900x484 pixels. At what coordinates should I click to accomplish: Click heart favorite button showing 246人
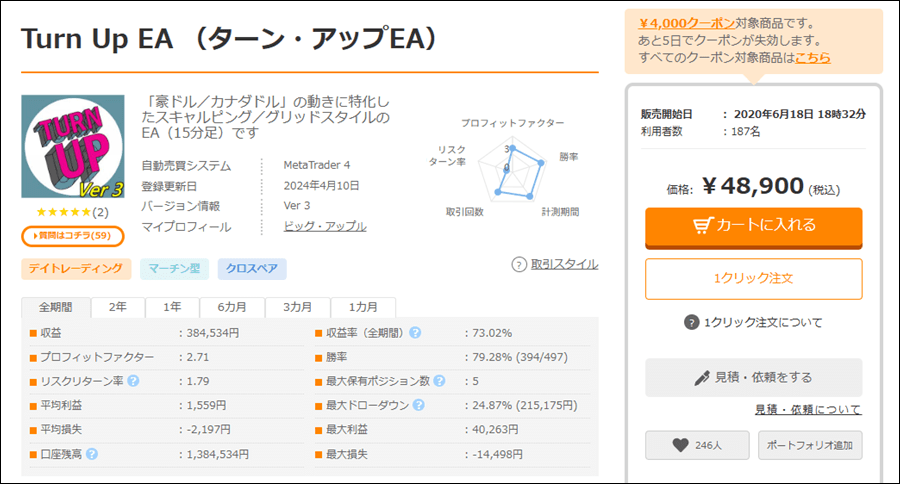tap(697, 445)
